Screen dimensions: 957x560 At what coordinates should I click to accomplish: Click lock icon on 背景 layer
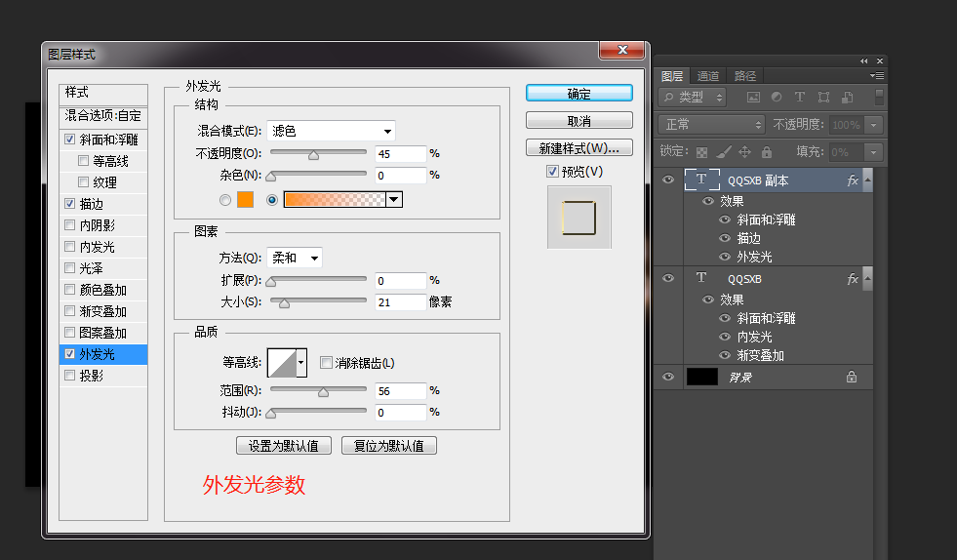[x=852, y=377]
